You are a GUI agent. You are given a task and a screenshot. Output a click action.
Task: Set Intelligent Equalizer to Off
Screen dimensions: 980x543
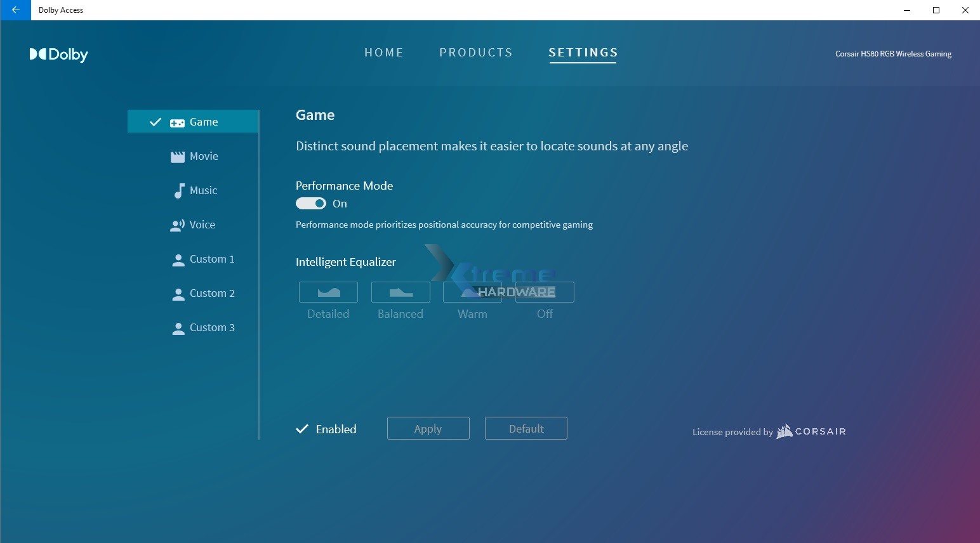(x=545, y=292)
